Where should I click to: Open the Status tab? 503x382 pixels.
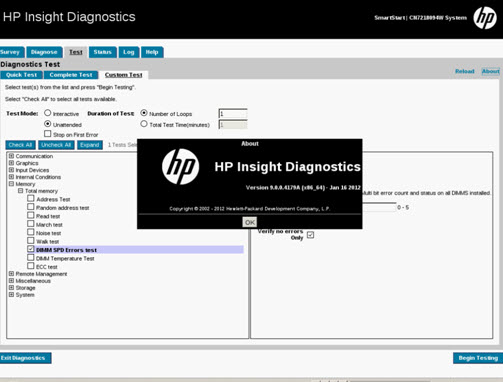click(x=102, y=52)
